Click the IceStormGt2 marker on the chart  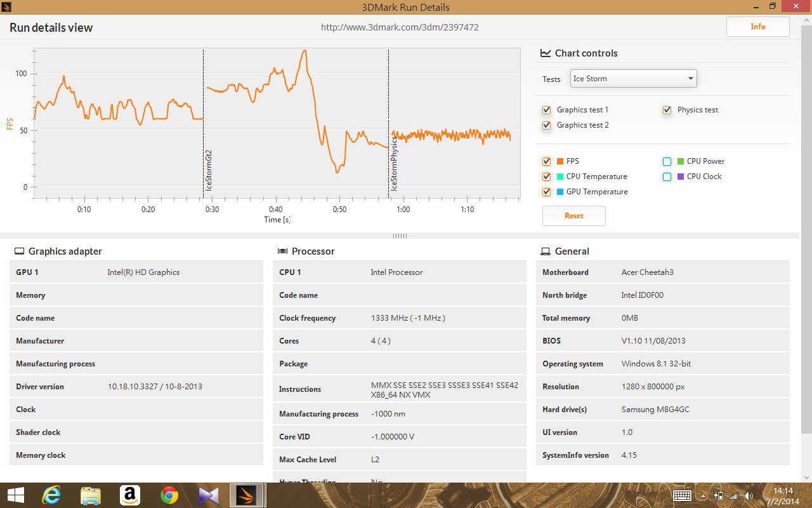pos(209,170)
